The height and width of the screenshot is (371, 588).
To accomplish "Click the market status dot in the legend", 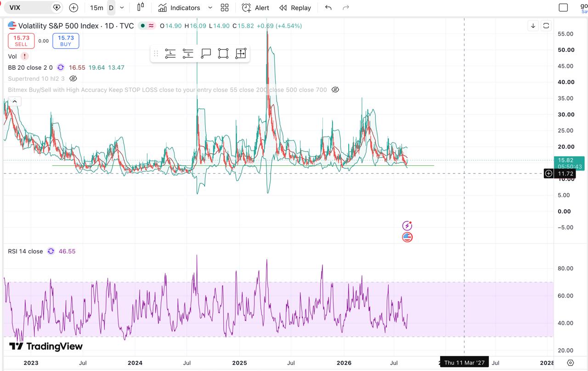I will [x=143, y=26].
